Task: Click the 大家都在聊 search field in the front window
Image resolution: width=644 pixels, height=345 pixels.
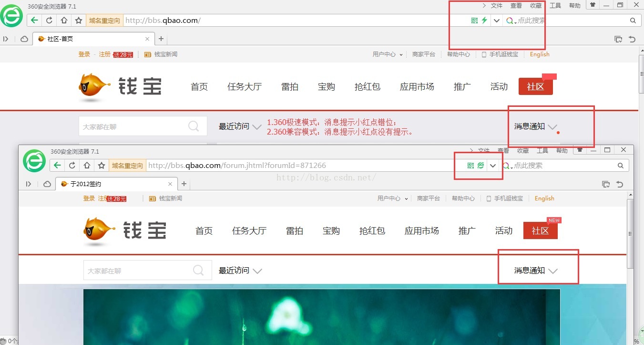Action: [148, 271]
